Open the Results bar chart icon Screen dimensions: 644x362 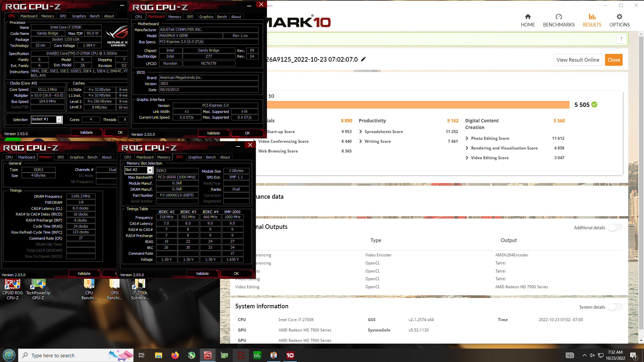(592, 17)
